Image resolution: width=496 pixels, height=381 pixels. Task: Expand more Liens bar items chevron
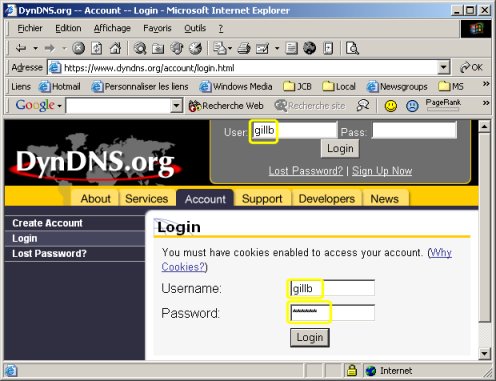coord(486,83)
